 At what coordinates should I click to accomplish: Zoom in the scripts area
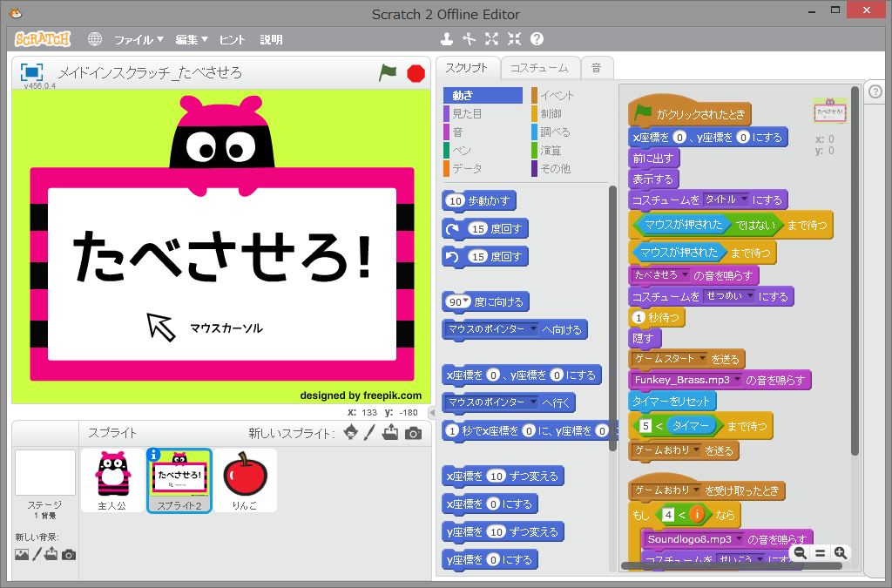pyautogui.click(x=841, y=553)
